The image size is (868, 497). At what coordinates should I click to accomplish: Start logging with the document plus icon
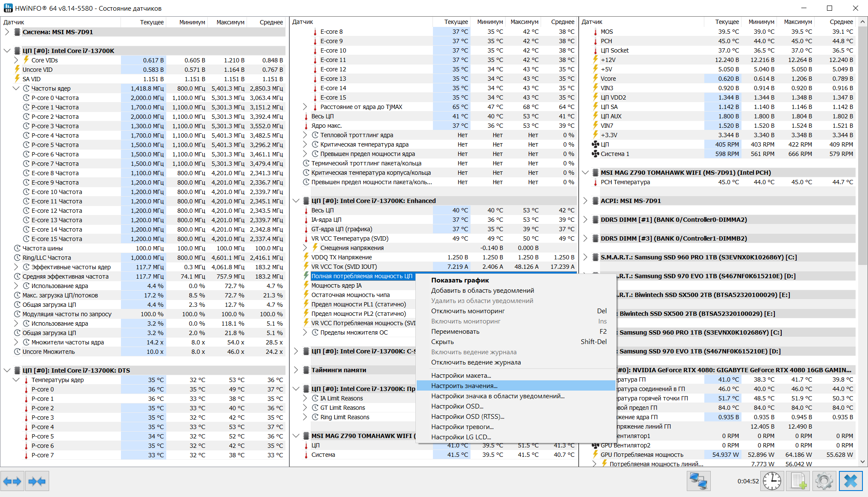coord(798,481)
